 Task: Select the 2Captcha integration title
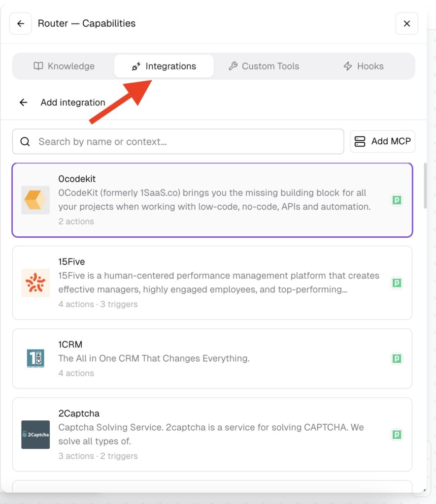click(79, 413)
